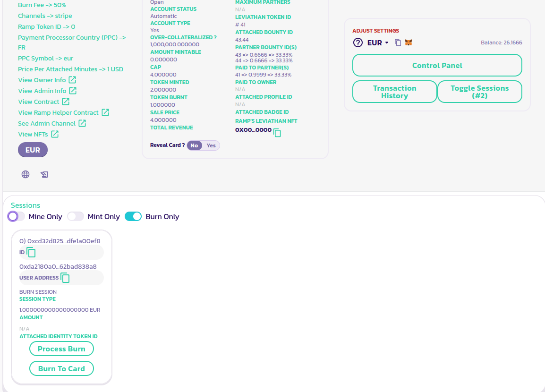This screenshot has height=392, width=545.
Task: Turn on the Mint Only switch
Action: (76, 216)
